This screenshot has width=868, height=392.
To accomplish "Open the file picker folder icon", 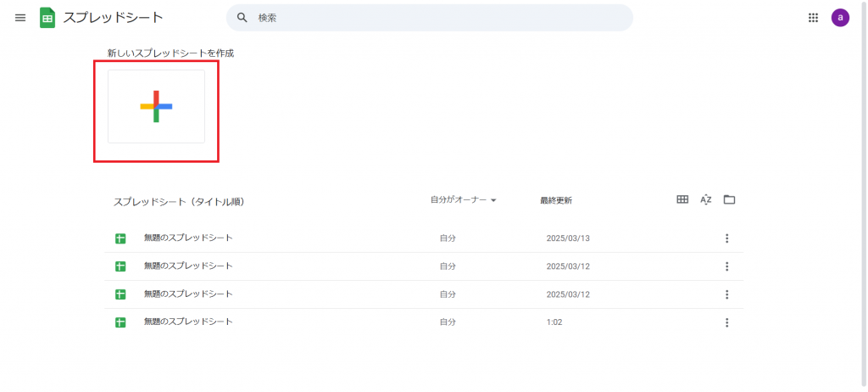I will [x=729, y=200].
